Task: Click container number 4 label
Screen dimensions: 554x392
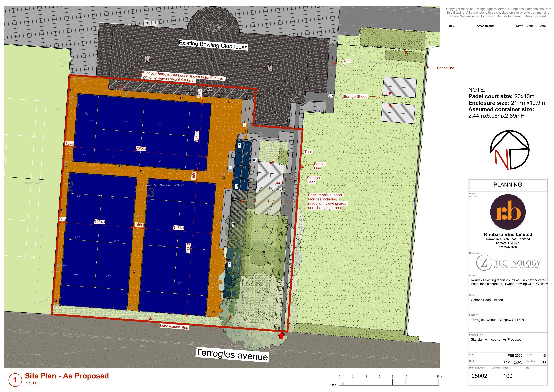Action: tap(230, 265)
